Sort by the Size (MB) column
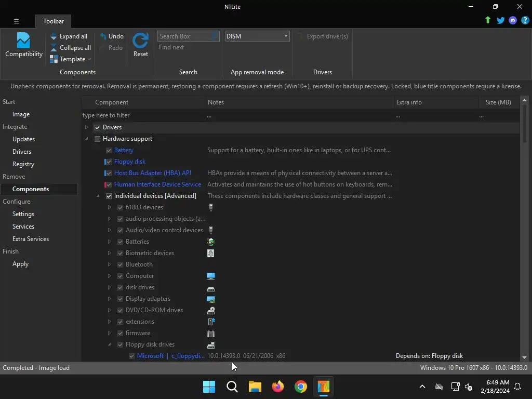The height and width of the screenshot is (399, 532). 498,102
